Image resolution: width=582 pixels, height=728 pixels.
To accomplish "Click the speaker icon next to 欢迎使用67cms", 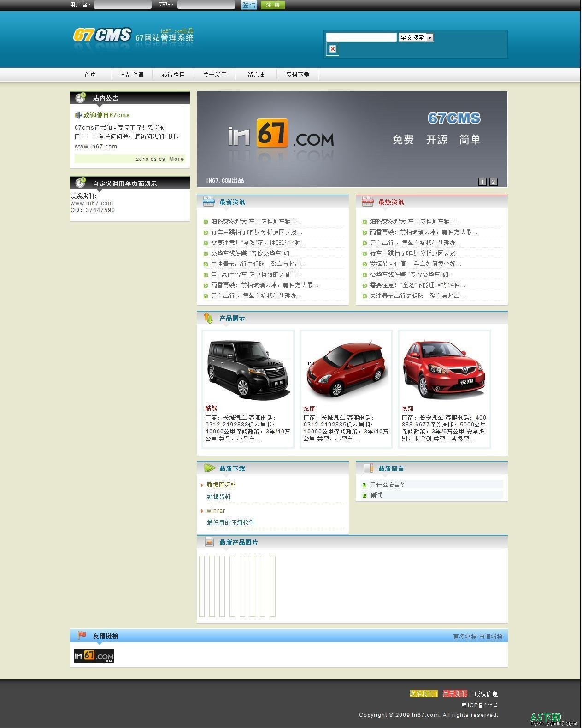I will click(x=78, y=115).
